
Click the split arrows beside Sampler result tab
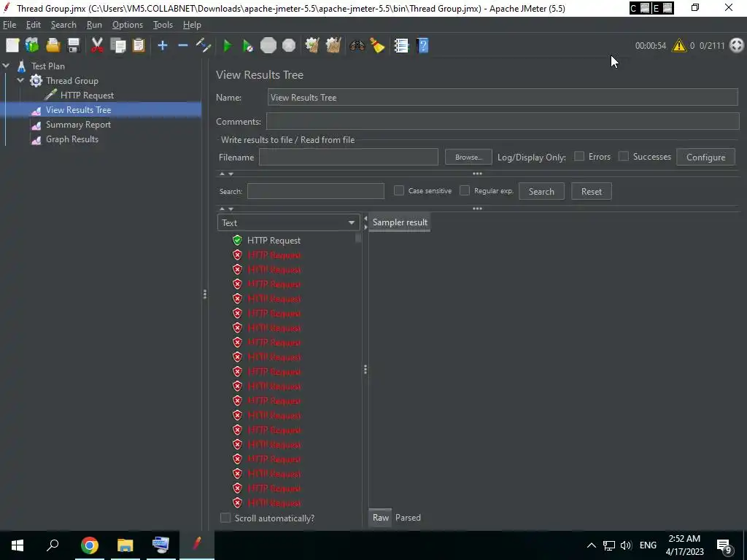pos(365,222)
